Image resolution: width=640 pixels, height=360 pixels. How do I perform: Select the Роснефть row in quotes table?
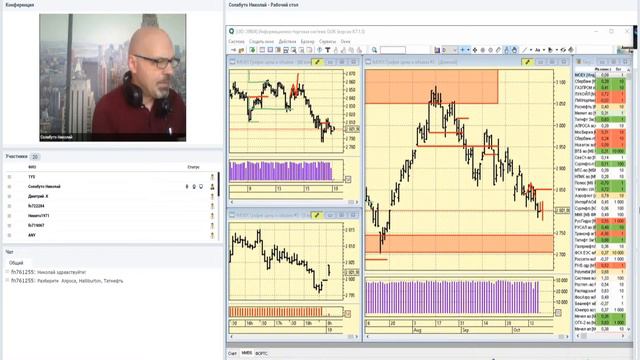[x=600, y=107]
